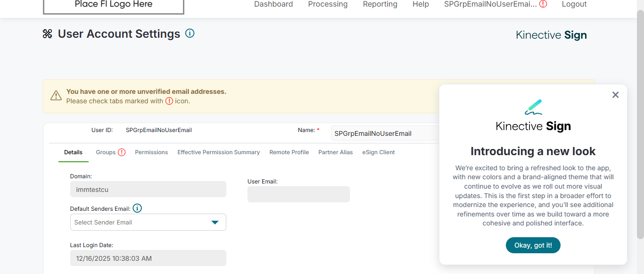Click the Kinective Sign header logo text
This screenshot has width=644, height=274.
coord(551,35)
